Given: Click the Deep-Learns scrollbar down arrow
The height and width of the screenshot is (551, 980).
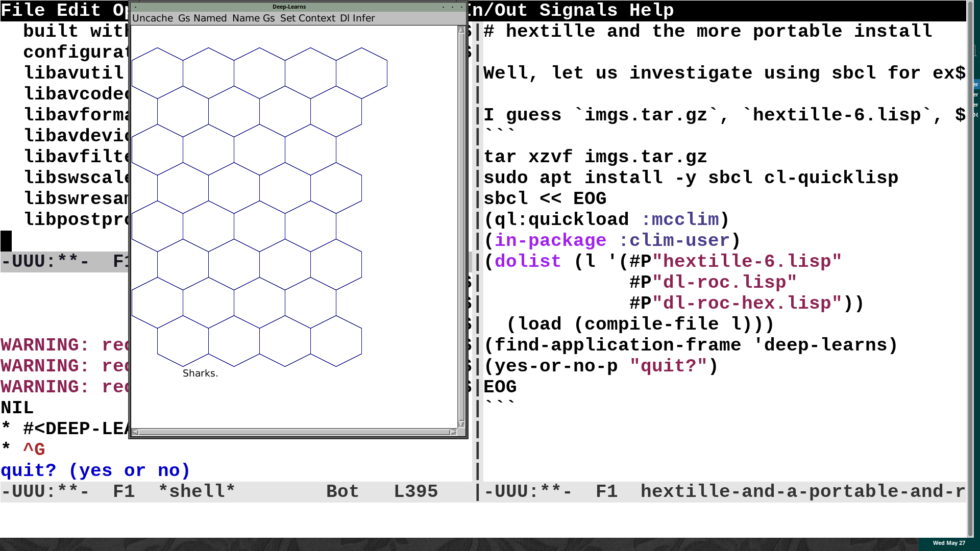Looking at the screenshot, I should 461,424.
